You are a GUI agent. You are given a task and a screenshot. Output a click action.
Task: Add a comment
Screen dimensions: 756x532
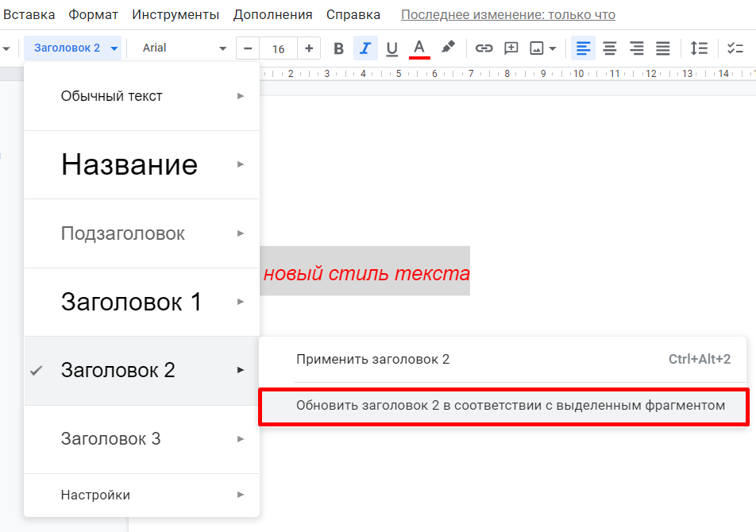tap(511, 48)
